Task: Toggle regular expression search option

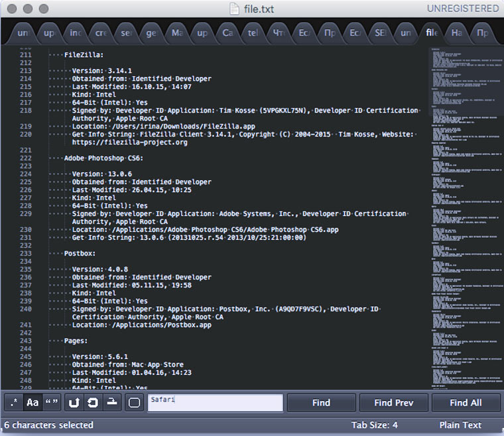Action: tap(14, 403)
